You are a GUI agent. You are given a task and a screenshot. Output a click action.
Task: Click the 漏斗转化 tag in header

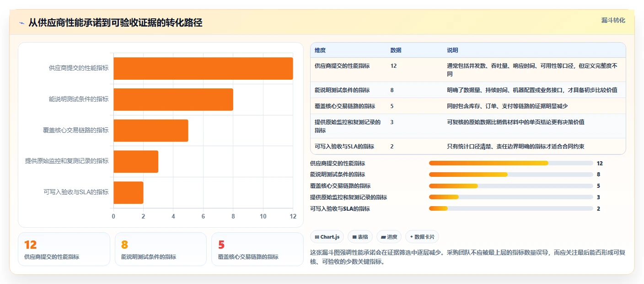point(613,20)
